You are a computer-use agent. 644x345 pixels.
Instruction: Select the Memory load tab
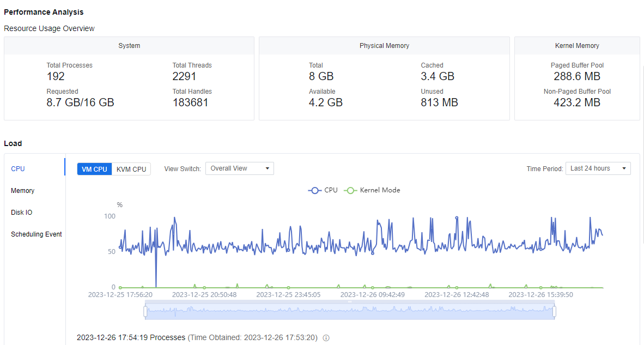click(23, 191)
